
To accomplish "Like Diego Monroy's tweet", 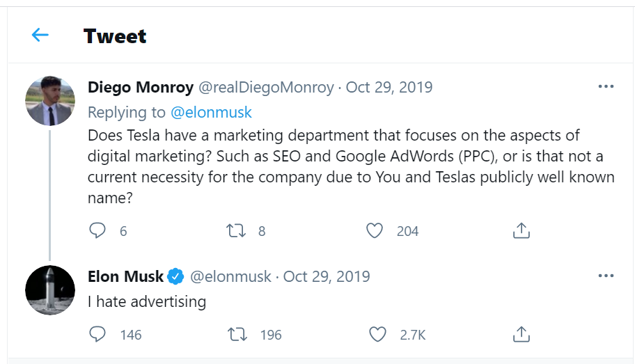I will (x=375, y=230).
